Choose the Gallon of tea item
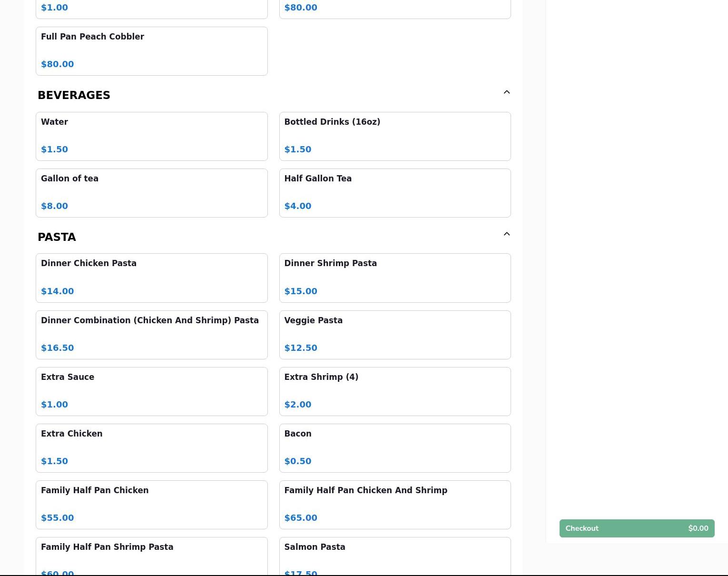The image size is (728, 576). coord(151,193)
